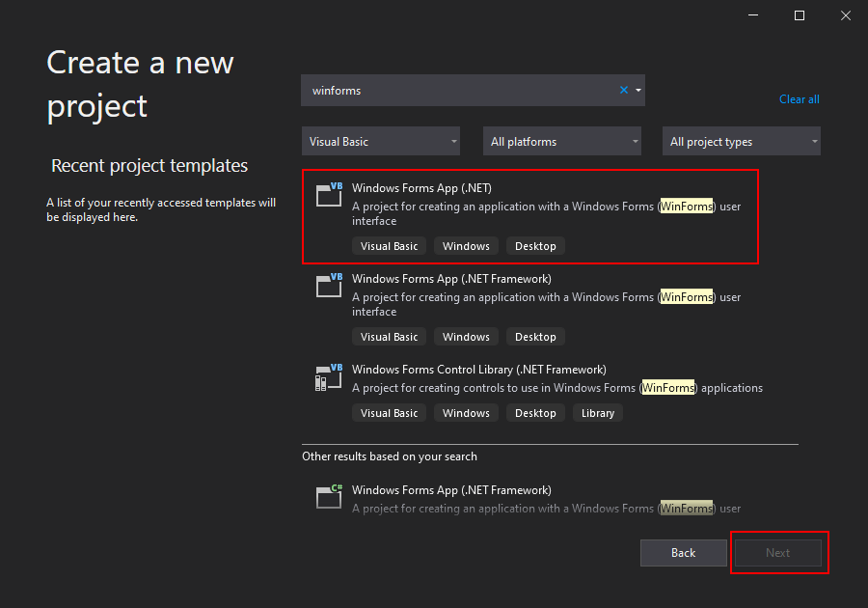Clear the winforms search text with the X icon
This screenshot has height=608, width=868.
[624, 90]
